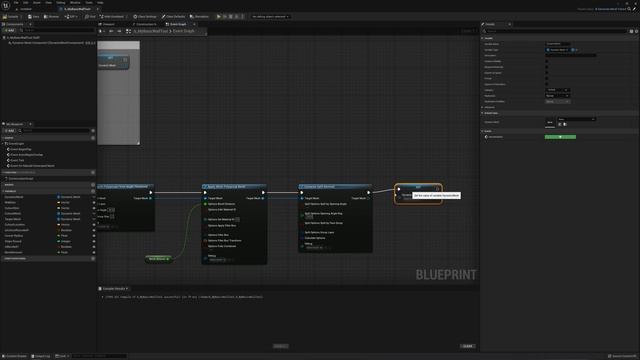The image size is (640, 360).
Task: Open the Diff toolbar option
Action: [71, 17]
